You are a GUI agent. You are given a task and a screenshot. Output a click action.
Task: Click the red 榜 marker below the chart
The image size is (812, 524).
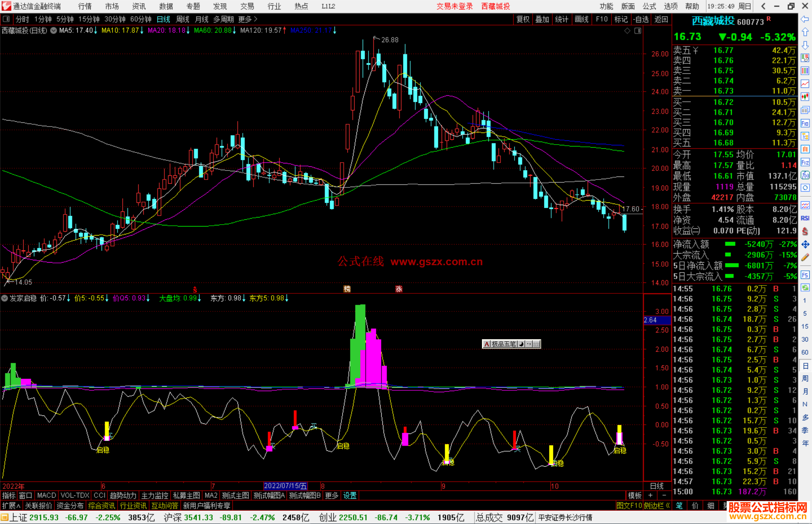(347, 288)
